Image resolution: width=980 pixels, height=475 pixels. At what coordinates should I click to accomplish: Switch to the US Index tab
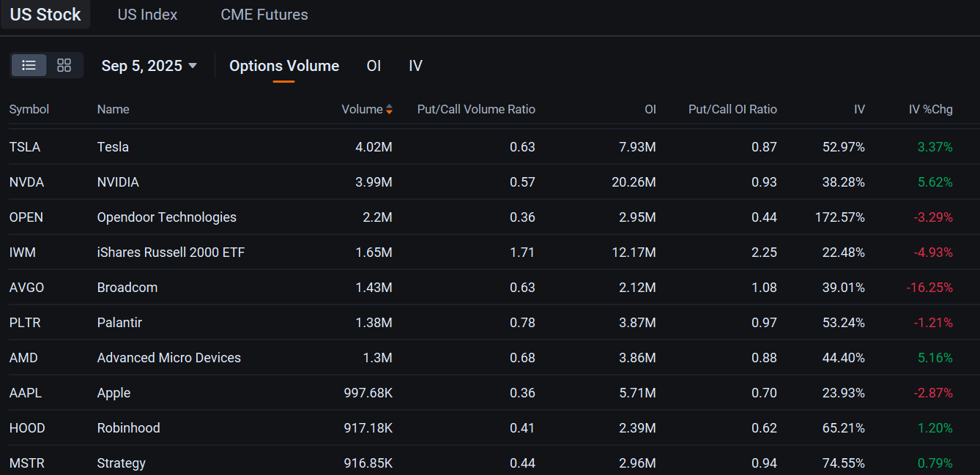[x=146, y=14]
